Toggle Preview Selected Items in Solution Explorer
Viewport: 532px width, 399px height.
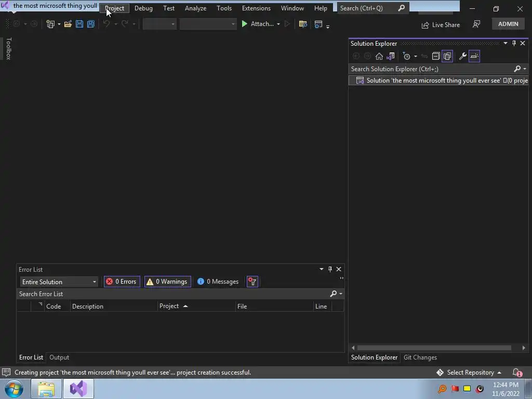(x=474, y=56)
